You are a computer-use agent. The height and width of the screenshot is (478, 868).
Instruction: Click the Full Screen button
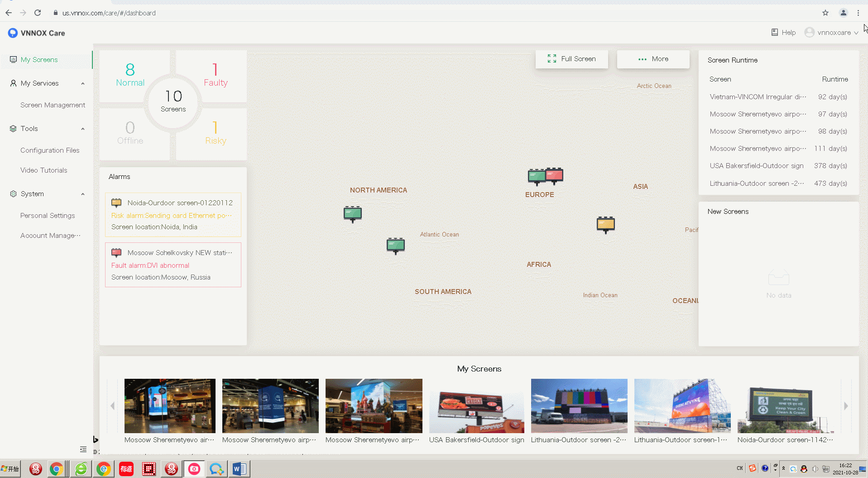click(571, 59)
